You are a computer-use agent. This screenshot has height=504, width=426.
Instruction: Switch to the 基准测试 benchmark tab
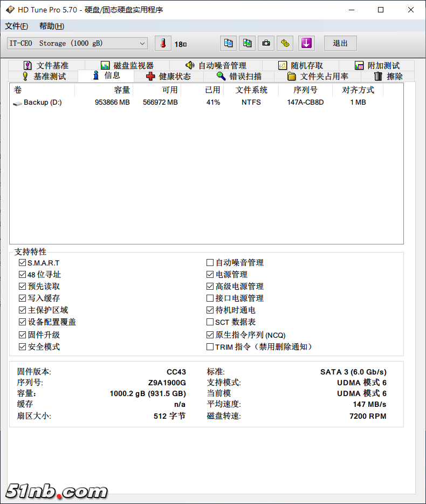point(44,77)
